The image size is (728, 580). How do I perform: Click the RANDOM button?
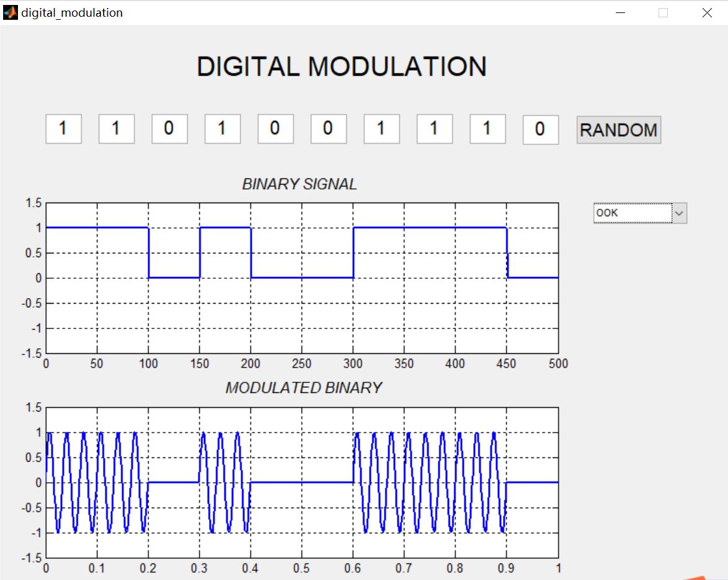point(618,130)
